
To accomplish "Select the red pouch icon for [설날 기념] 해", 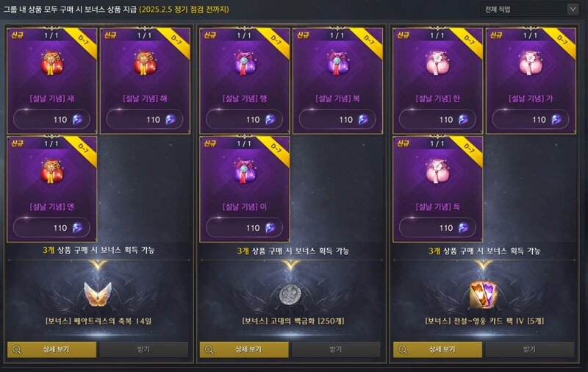I will 145,63.
